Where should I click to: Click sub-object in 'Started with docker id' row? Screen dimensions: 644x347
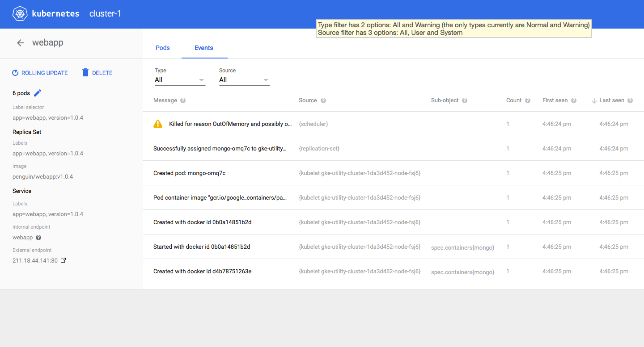463,247
